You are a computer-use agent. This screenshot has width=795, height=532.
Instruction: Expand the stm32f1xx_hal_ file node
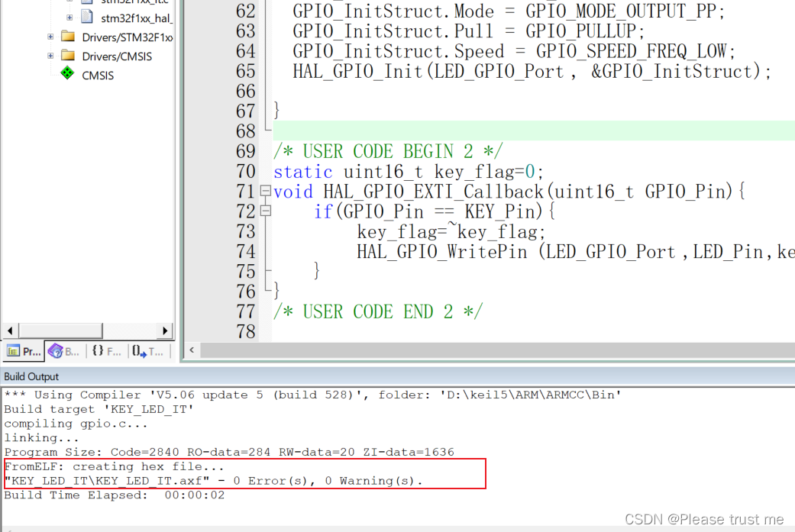(x=69, y=18)
